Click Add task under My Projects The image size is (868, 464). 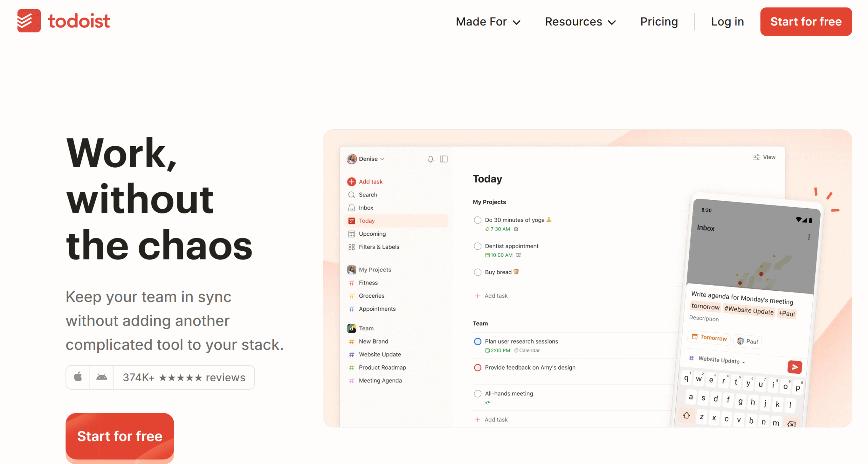(491, 296)
